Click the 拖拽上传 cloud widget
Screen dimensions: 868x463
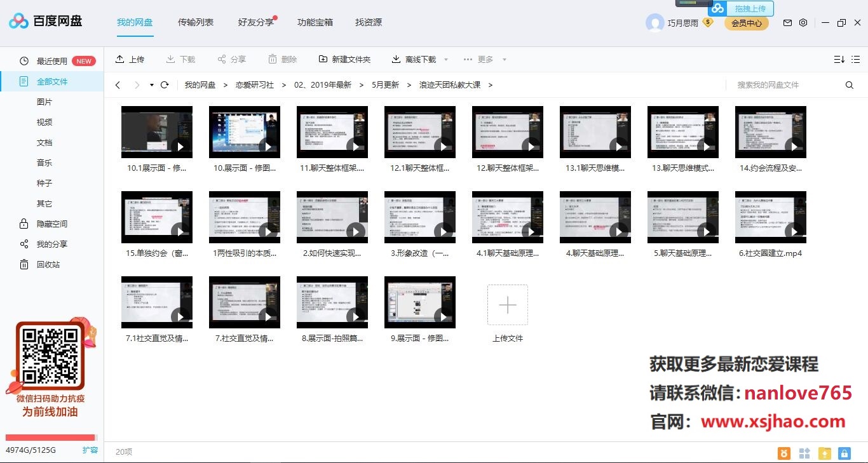(x=742, y=8)
